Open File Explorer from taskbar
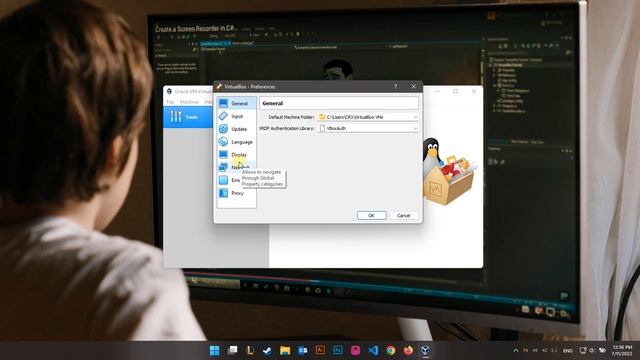Screen dimensions: 640x360 tap(285, 350)
